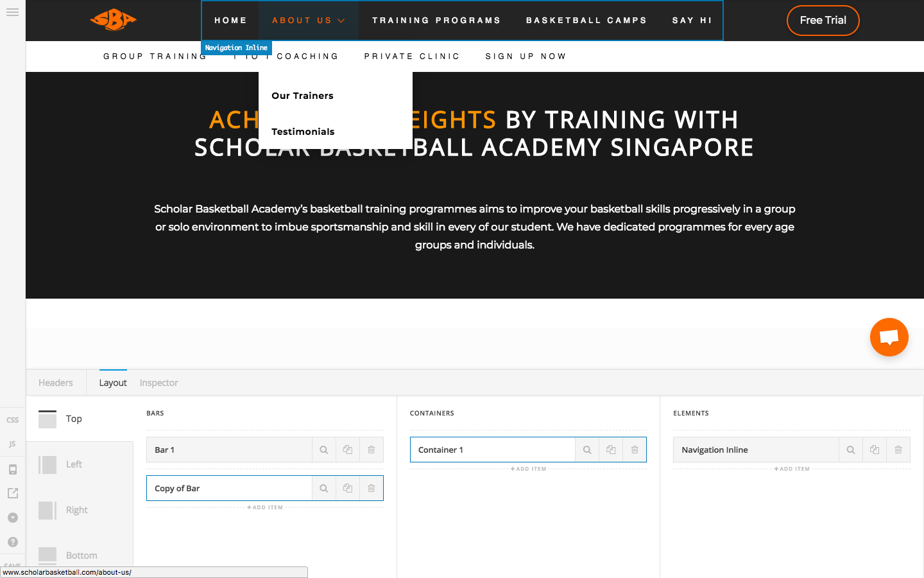The width and height of the screenshot is (924, 578).
Task: Duplicate the Copy of Bar item
Action: 348,488
